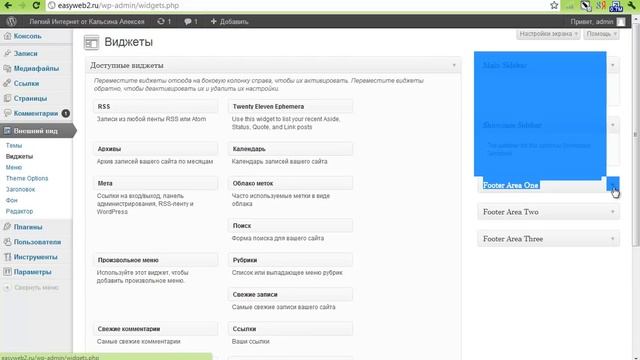Select the Twenty Eleven Ephemera widget
The height and width of the screenshot is (360, 640).
click(291, 107)
